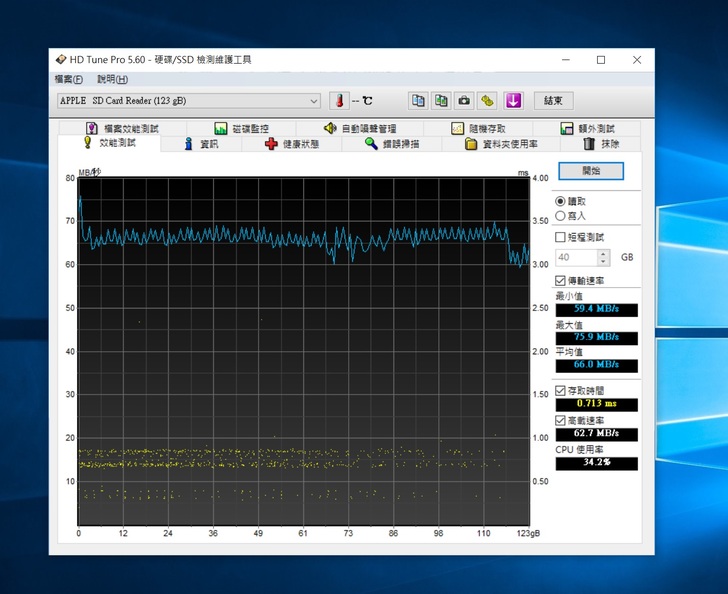Toggle the 存取時間 checkbox
The height and width of the screenshot is (594, 728).
pos(560,391)
